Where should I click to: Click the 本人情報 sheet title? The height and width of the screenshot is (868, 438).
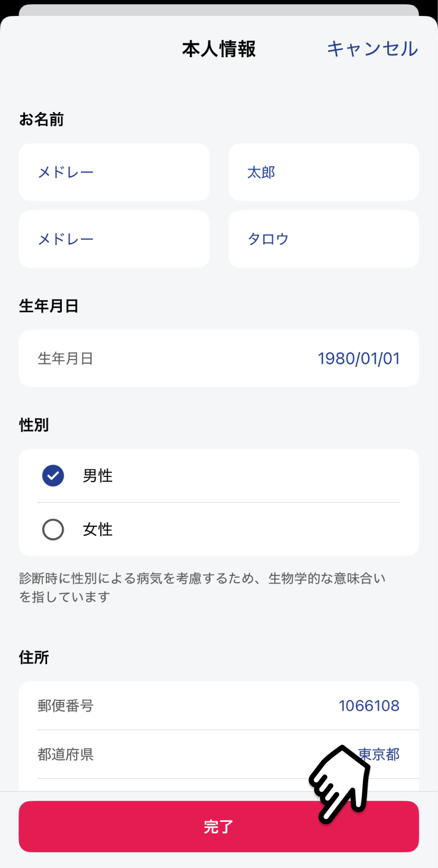[218, 49]
